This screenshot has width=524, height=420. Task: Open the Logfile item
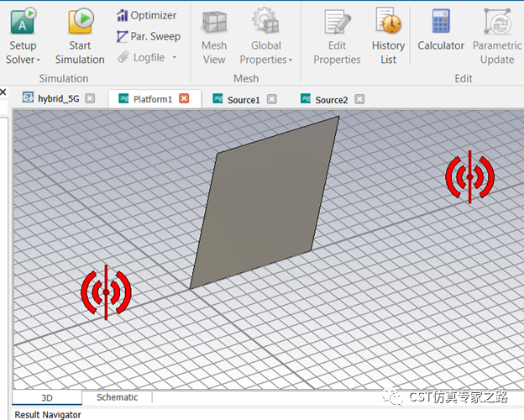141,57
